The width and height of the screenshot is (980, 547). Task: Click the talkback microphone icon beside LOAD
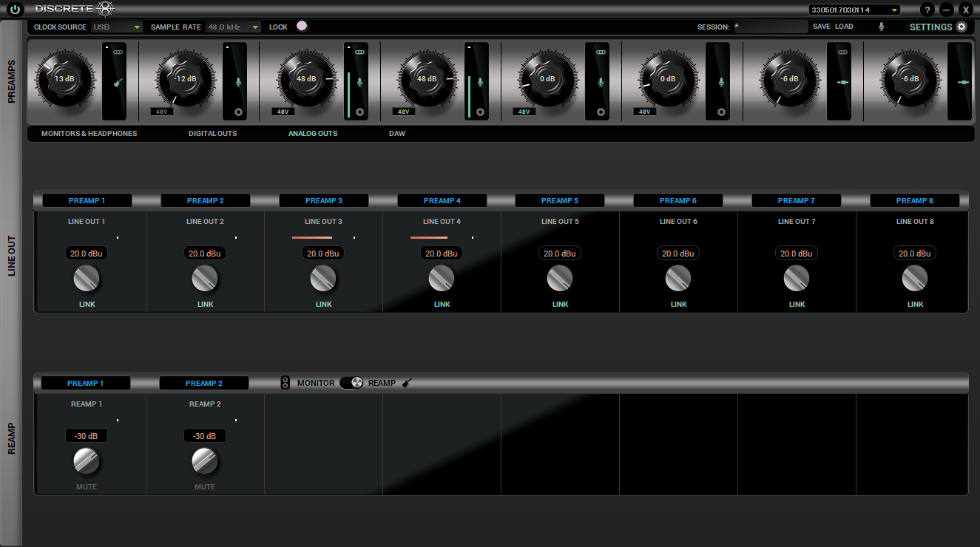pyautogui.click(x=881, y=27)
